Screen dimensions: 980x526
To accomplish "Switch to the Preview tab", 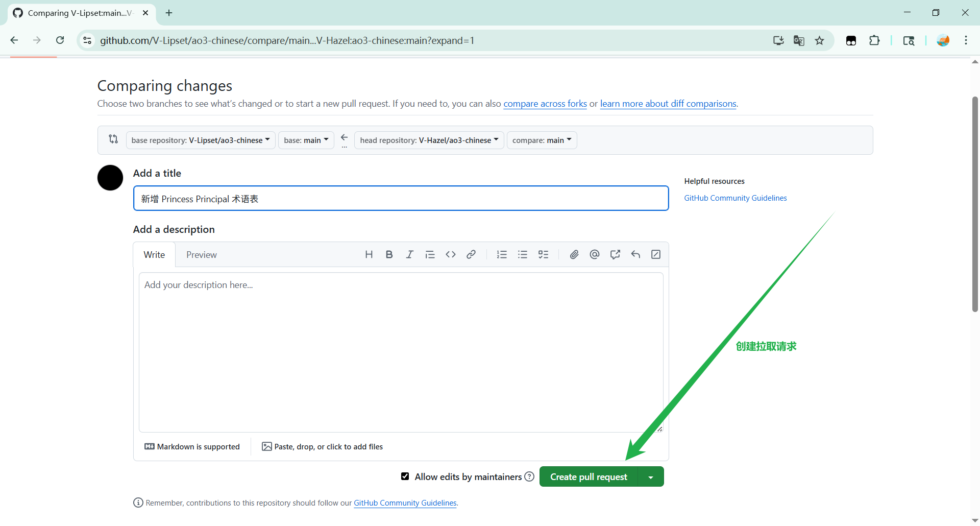I will click(201, 255).
